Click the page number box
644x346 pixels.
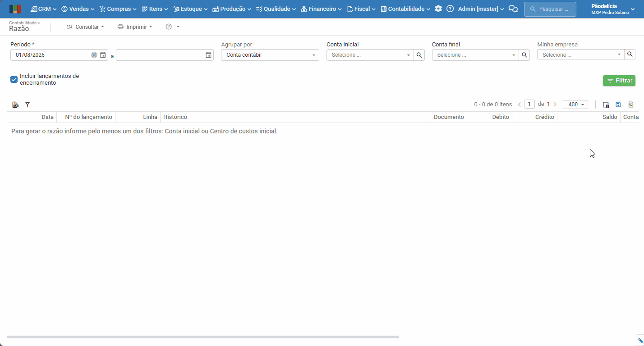pos(529,104)
